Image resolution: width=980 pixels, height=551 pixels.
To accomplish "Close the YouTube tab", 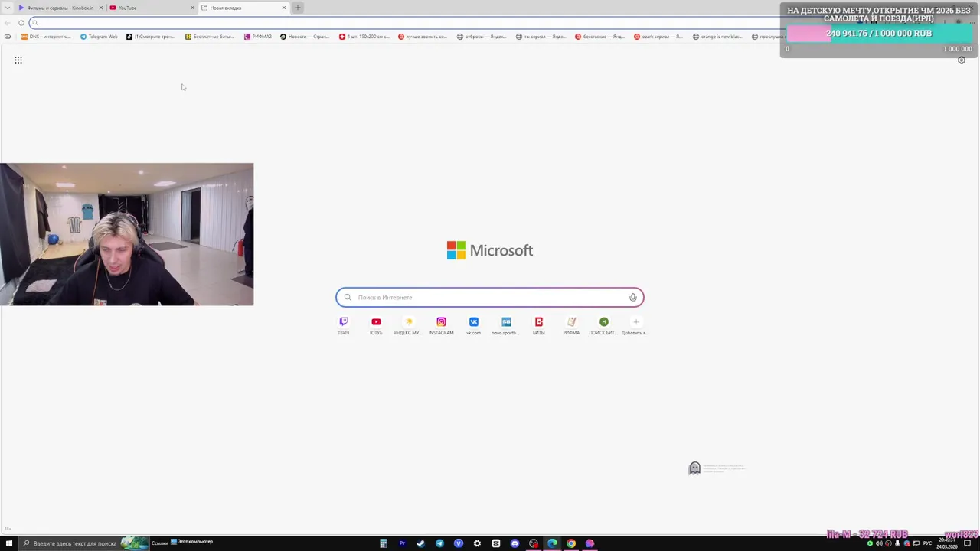I will 192,8.
